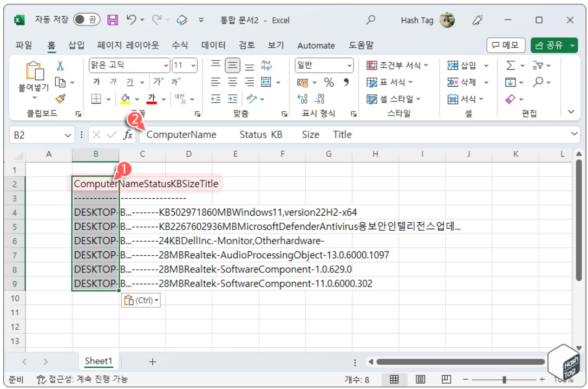Image resolution: width=588 pixels, height=389 pixels.
Task: Align text right
Action: point(250,82)
